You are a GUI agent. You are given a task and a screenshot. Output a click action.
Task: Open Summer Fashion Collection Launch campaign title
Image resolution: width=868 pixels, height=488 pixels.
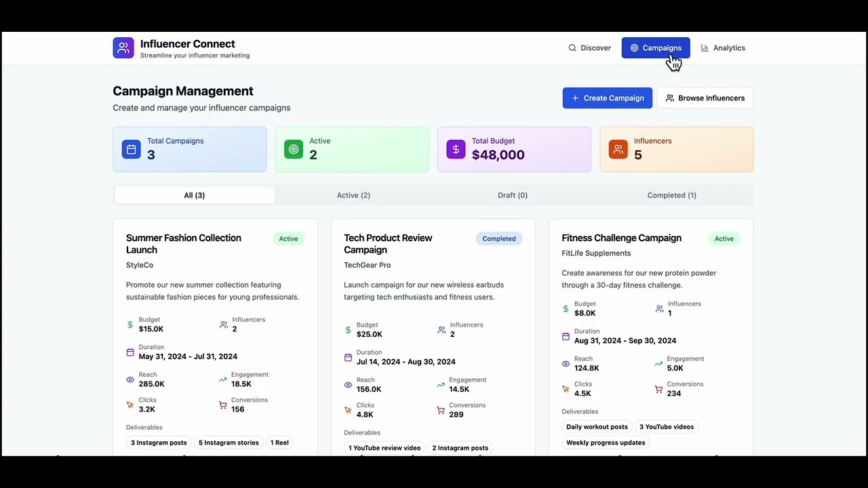pos(184,244)
